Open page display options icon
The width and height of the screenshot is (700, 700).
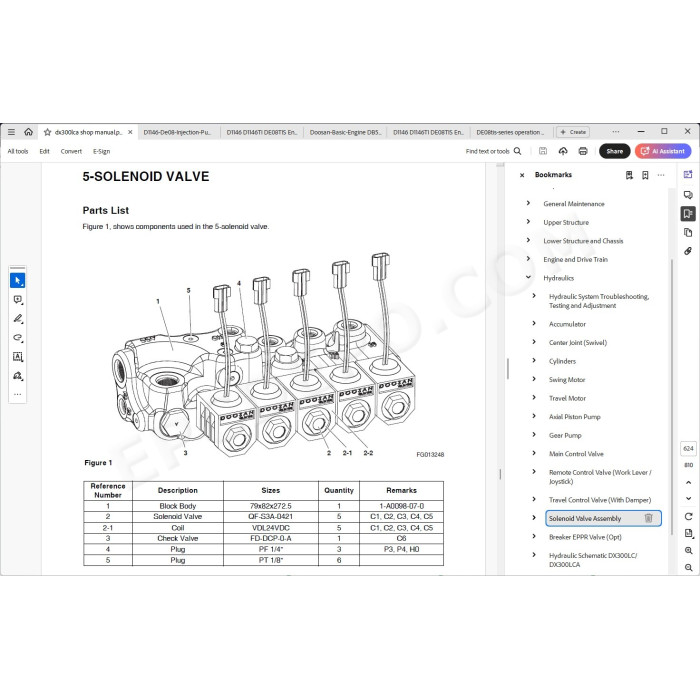pyautogui.click(x=688, y=533)
